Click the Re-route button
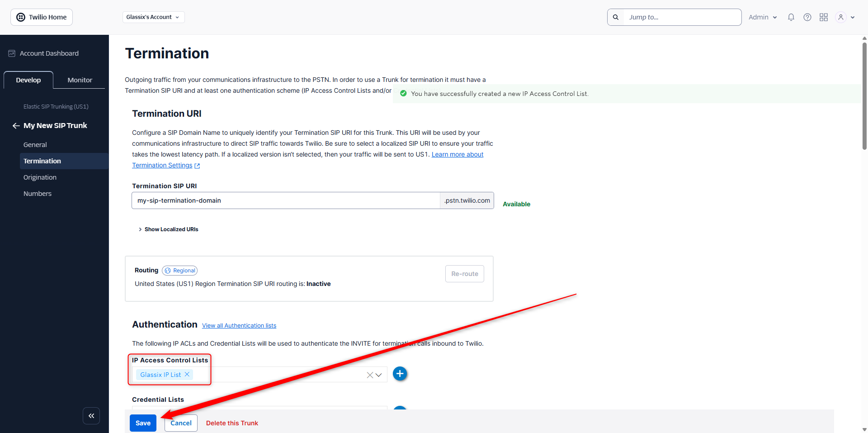The height and width of the screenshot is (433, 868). 465,274
